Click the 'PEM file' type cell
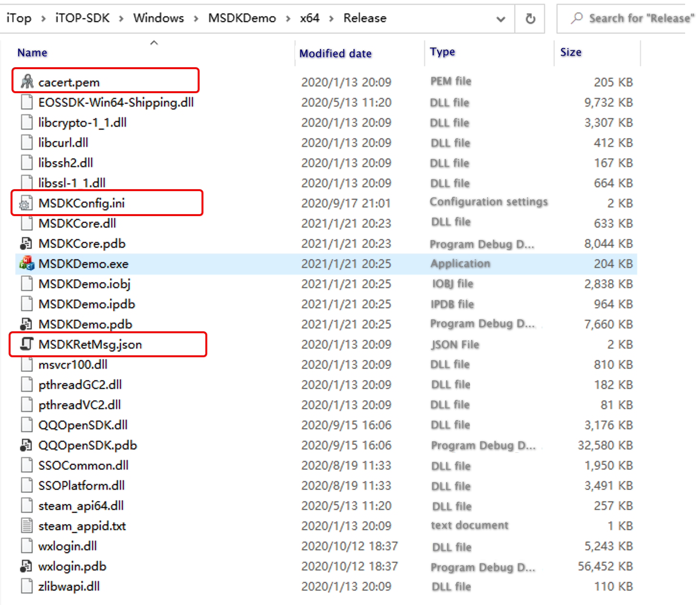Screen dimensions: 700x605 tap(451, 81)
